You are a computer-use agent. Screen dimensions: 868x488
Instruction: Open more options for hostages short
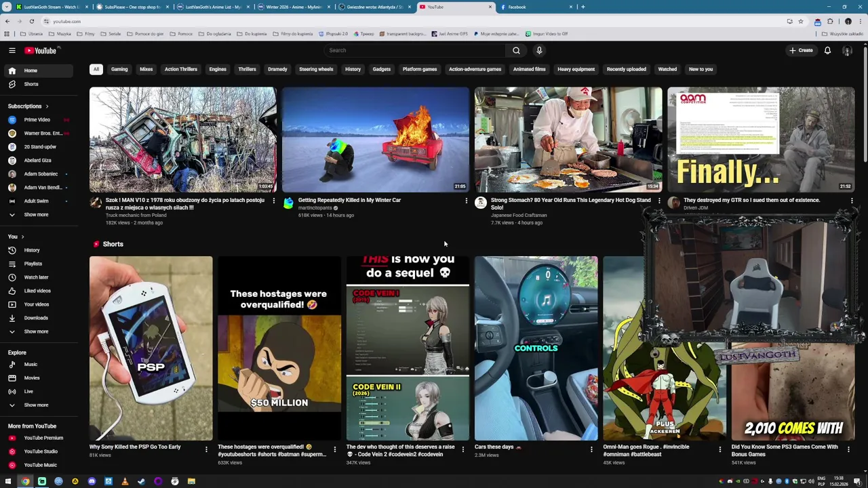click(334, 449)
